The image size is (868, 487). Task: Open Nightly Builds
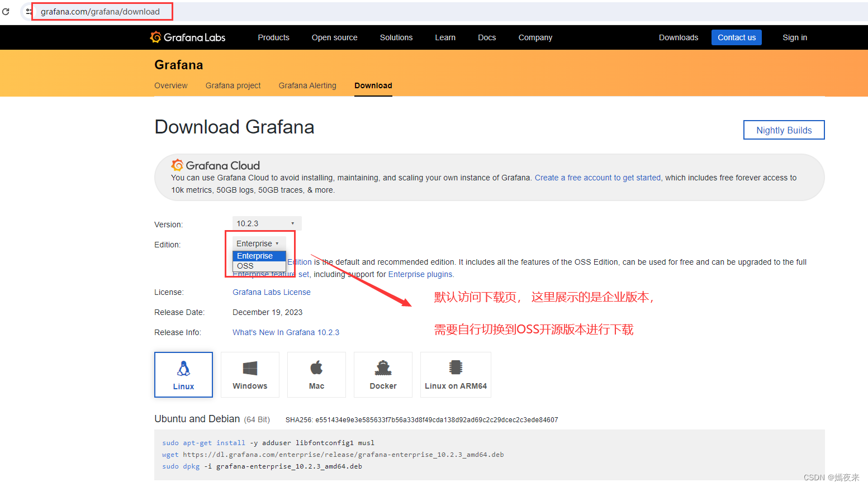click(x=784, y=130)
